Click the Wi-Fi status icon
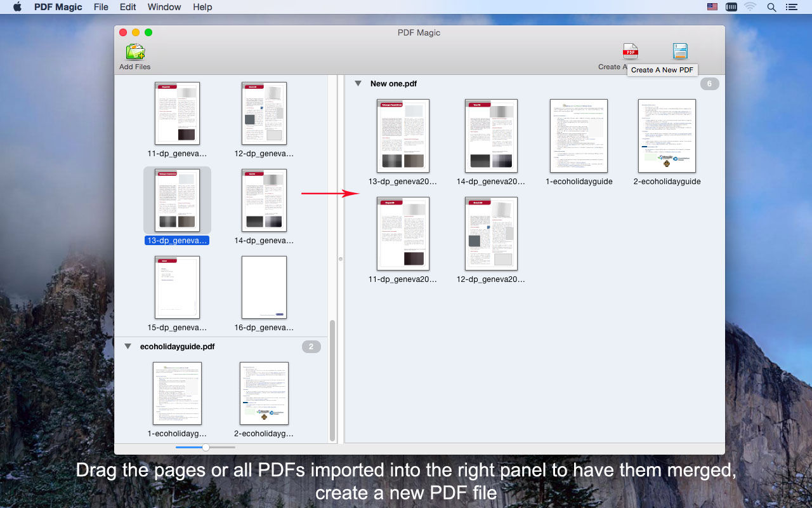 point(750,7)
